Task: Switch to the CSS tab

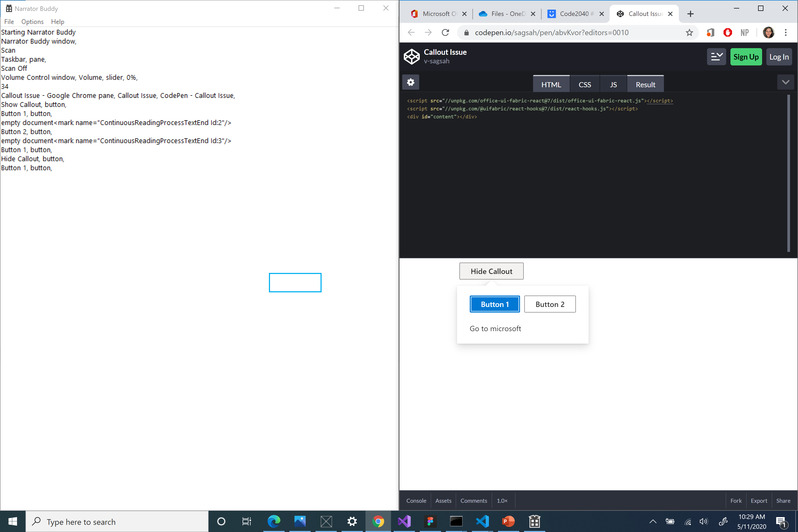Action: point(585,84)
